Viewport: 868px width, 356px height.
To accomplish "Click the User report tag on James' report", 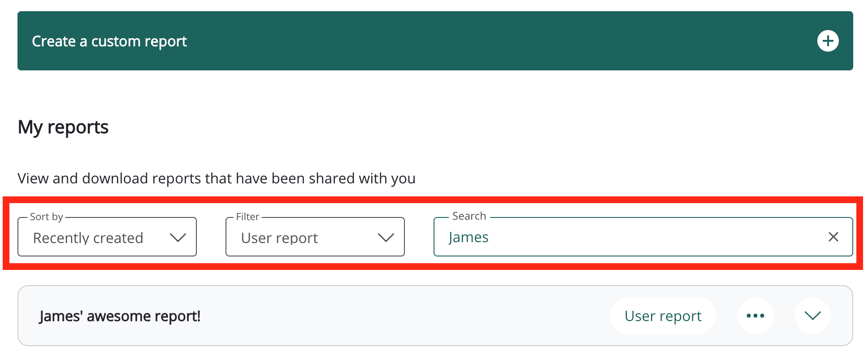I will pos(663,316).
